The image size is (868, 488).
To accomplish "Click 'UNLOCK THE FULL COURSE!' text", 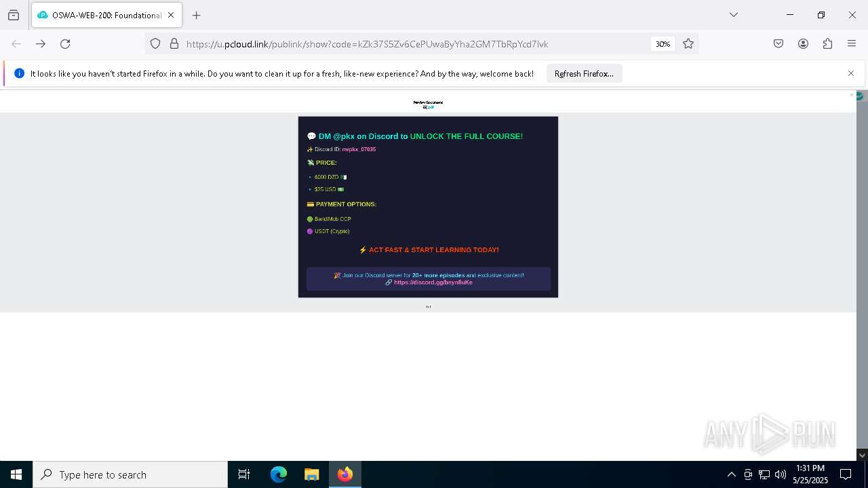I will 466,136.
